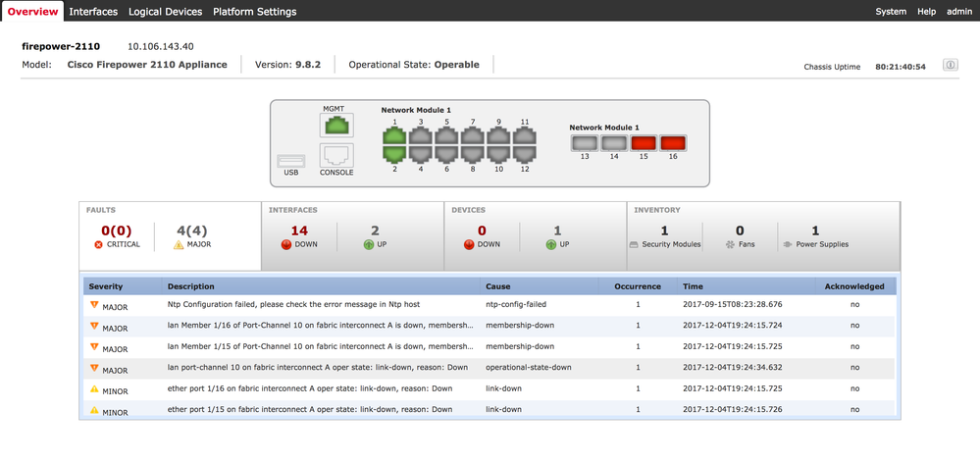Select Ethernet port 3 icon

[421, 135]
